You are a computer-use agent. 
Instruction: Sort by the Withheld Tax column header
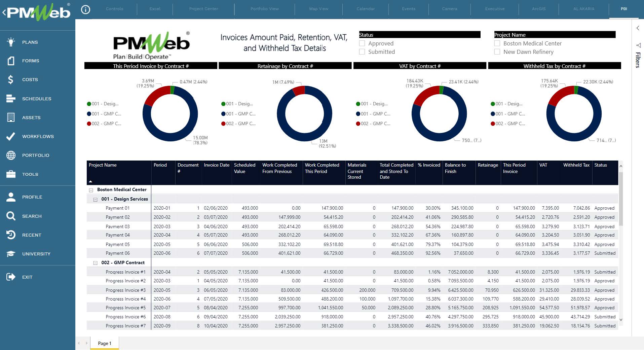pyautogui.click(x=576, y=165)
